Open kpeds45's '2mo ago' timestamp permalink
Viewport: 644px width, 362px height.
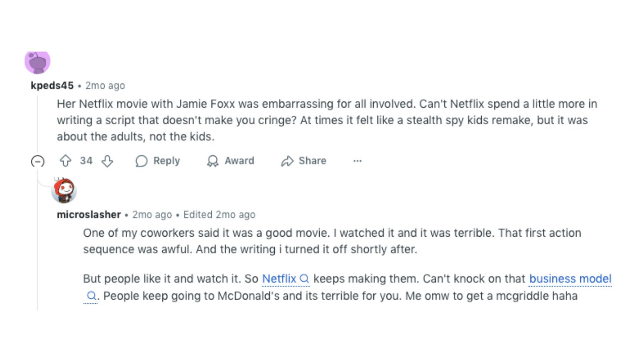(105, 85)
